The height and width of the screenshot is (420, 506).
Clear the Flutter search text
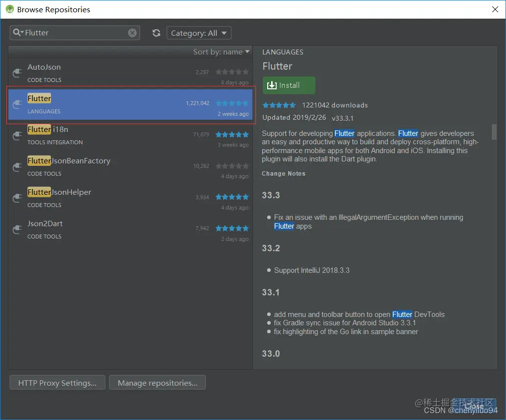[x=132, y=32]
